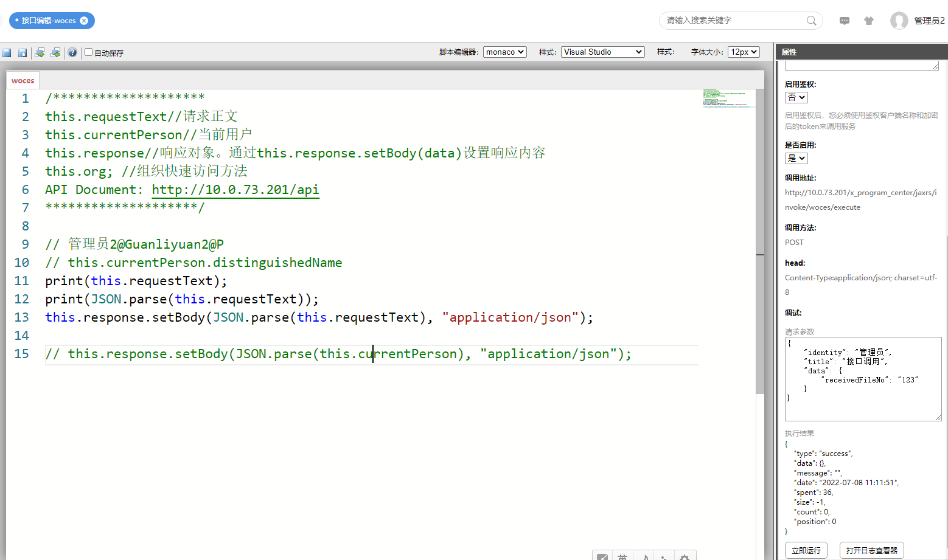Select the woces script tab

coord(23,81)
